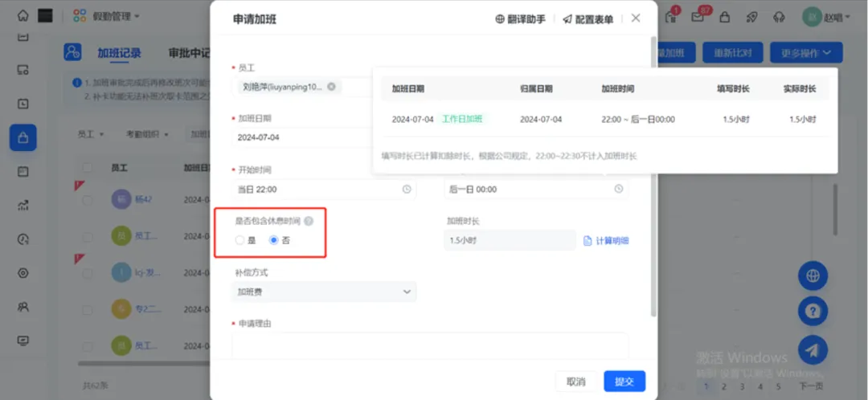
Task: Click the floating paper-plane button
Action: pyautogui.click(x=813, y=349)
